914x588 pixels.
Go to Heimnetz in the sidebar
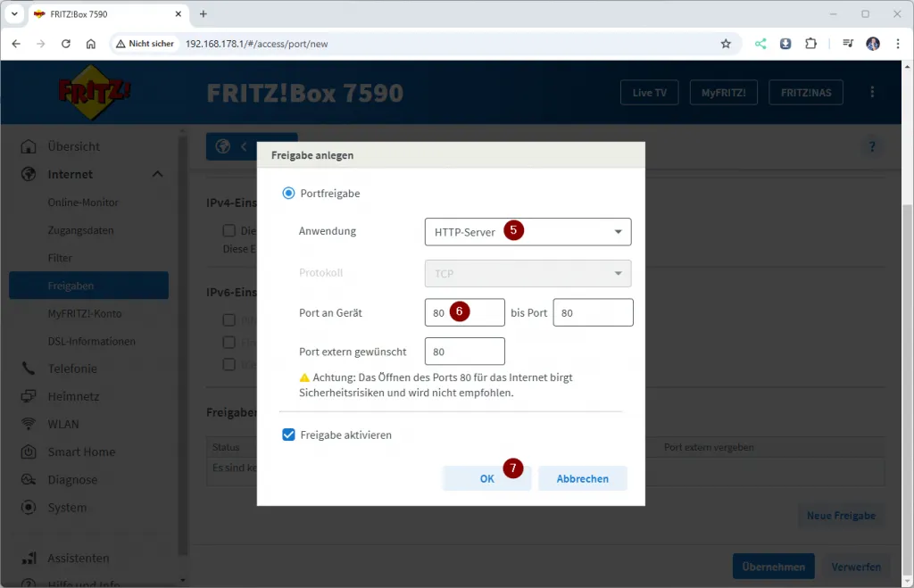tap(73, 396)
